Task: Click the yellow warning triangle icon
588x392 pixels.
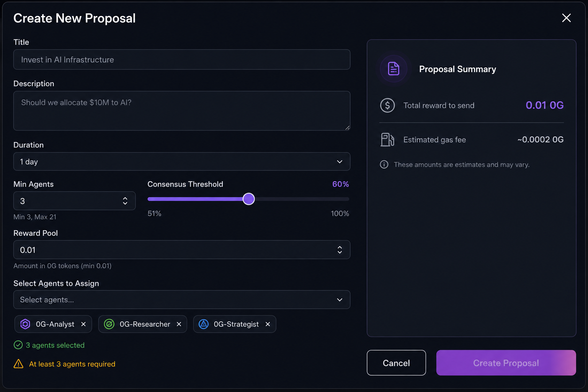Action: 18,364
